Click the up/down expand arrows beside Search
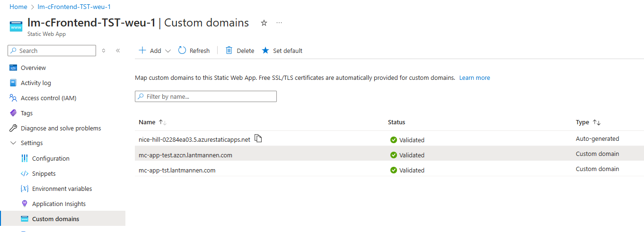Screen dimensions: 644x232 [x=104, y=51]
